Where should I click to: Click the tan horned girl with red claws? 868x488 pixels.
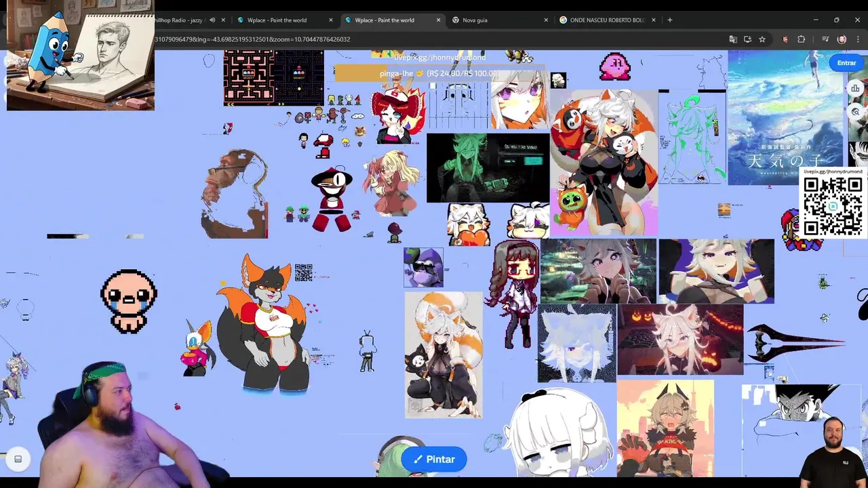click(665, 428)
